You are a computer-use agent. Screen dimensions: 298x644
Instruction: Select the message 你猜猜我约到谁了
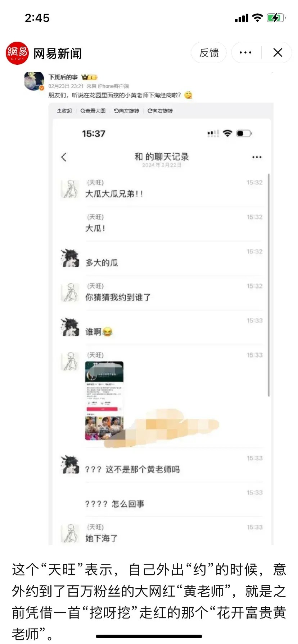[x=118, y=297]
